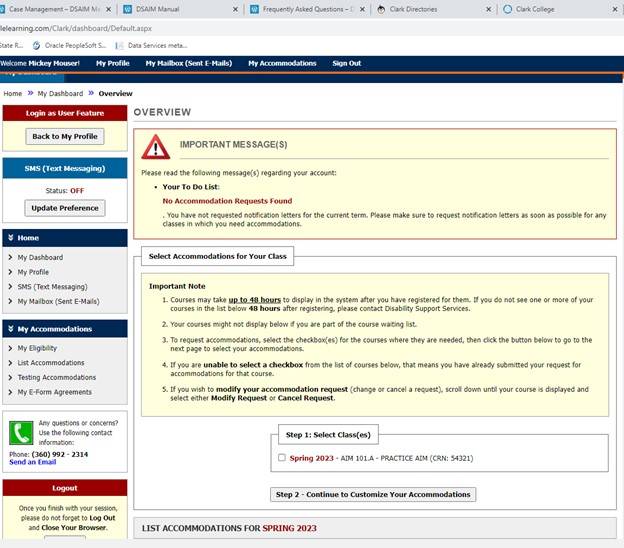Viewport: 624px width, 548px height.
Task: Close the Frequently Asked Questions tab
Action: (x=362, y=9)
